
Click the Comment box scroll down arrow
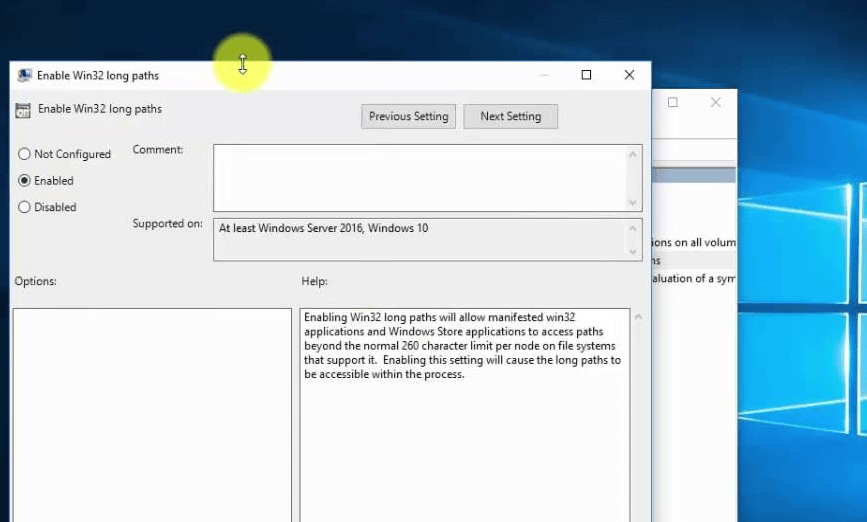coord(633,202)
